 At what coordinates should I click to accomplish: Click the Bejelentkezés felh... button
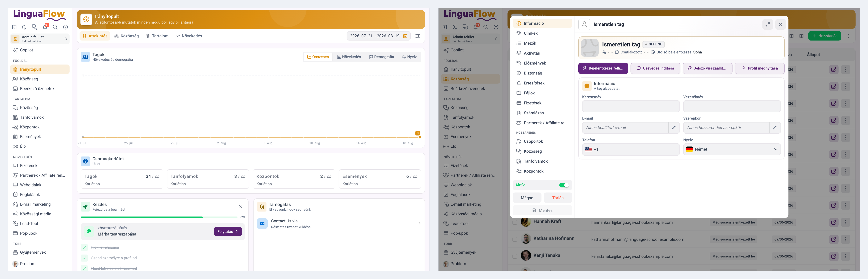click(x=603, y=68)
